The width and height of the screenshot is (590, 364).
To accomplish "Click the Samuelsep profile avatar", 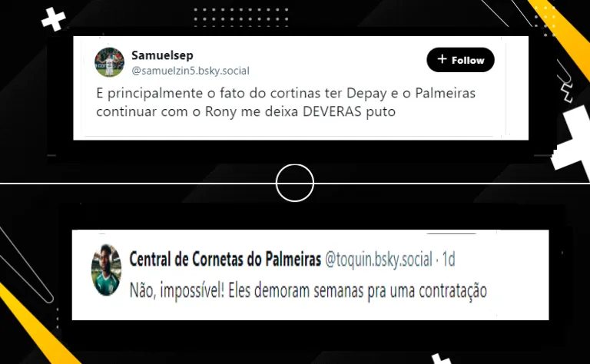I will 109,62.
